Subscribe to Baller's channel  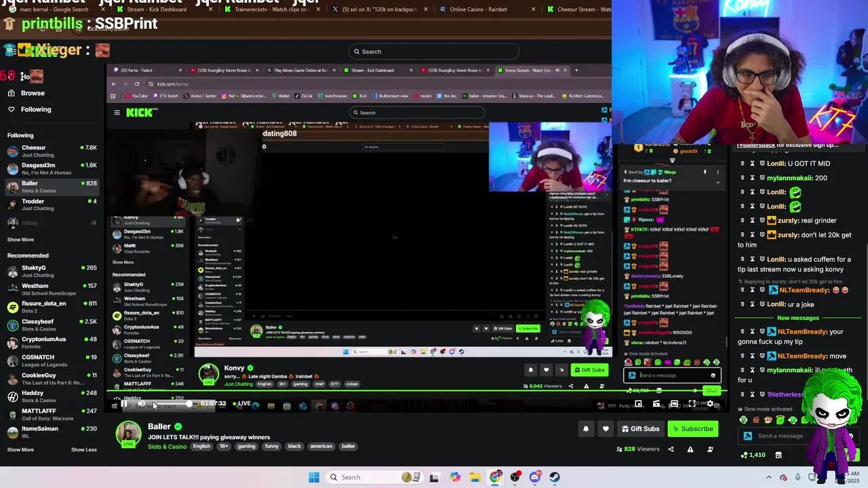tap(693, 428)
